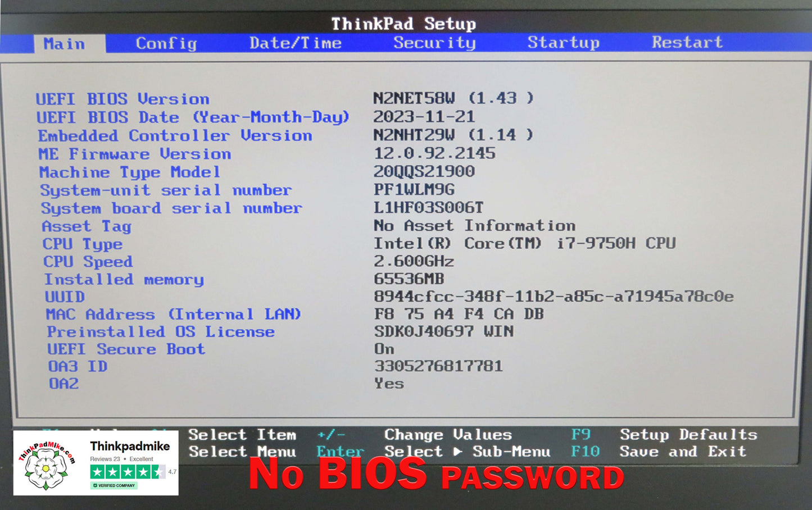Open the Config tab
Screen dimensions: 812x510
point(166,43)
